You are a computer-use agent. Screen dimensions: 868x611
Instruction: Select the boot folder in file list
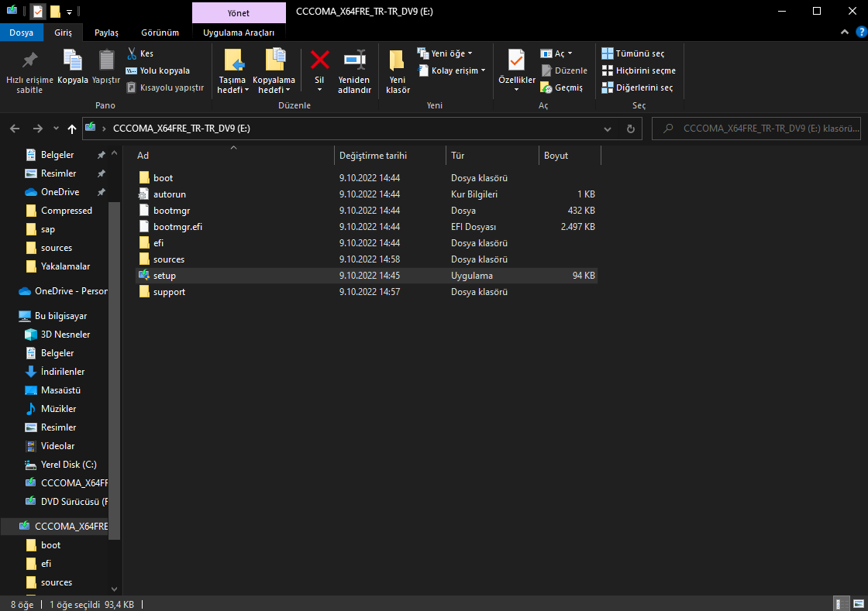365,177
